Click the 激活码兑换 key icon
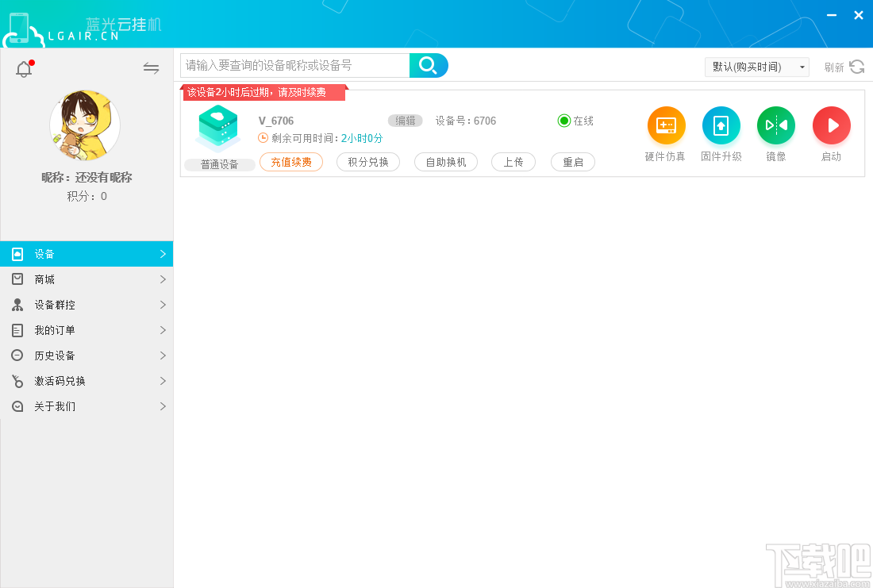The image size is (873, 588). (17, 381)
